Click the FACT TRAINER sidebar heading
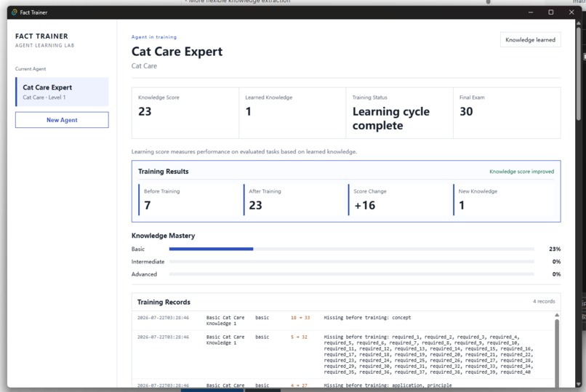Viewport: 586px width, 392px height. tap(41, 36)
